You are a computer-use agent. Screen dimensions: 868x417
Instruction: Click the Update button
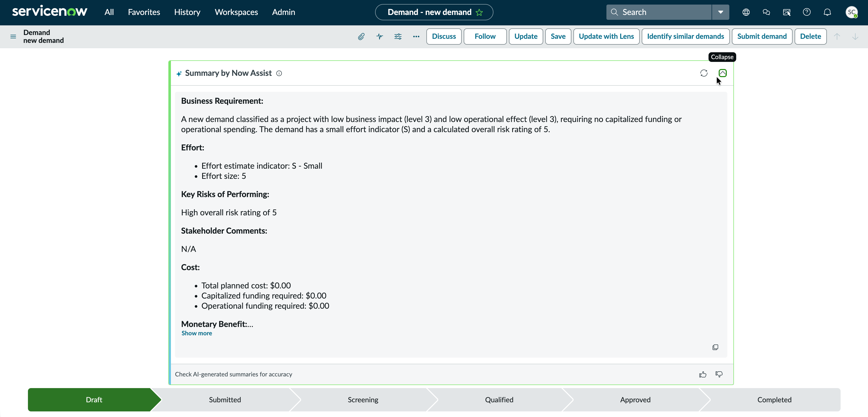tap(526, 36)
